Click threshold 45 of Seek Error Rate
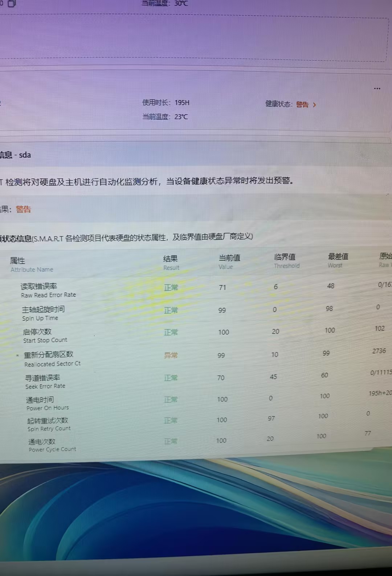 (273, 377)
